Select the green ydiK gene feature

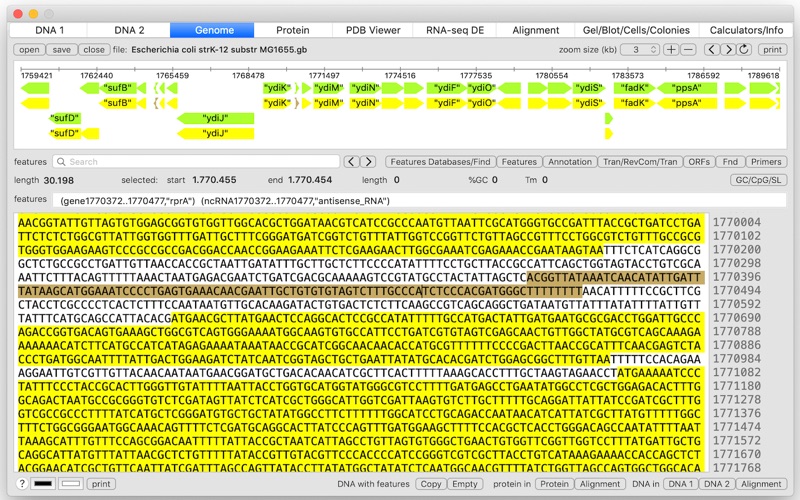pos(277,88)
